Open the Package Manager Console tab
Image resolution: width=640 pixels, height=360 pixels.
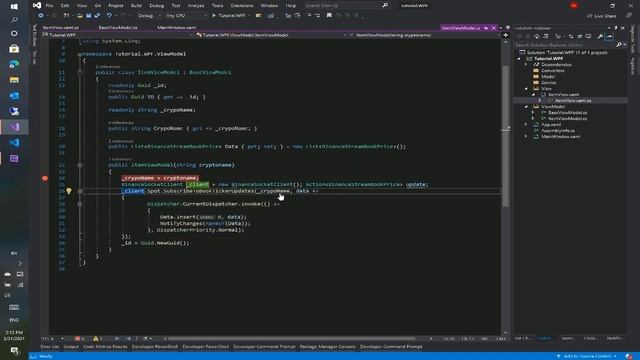click(x=327, y=347)
